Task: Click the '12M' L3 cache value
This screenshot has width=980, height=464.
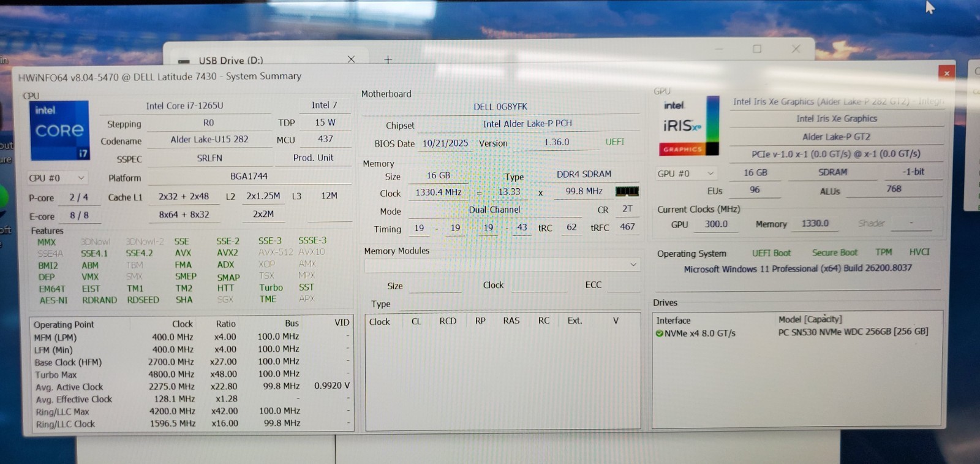Action: [329, 196]
